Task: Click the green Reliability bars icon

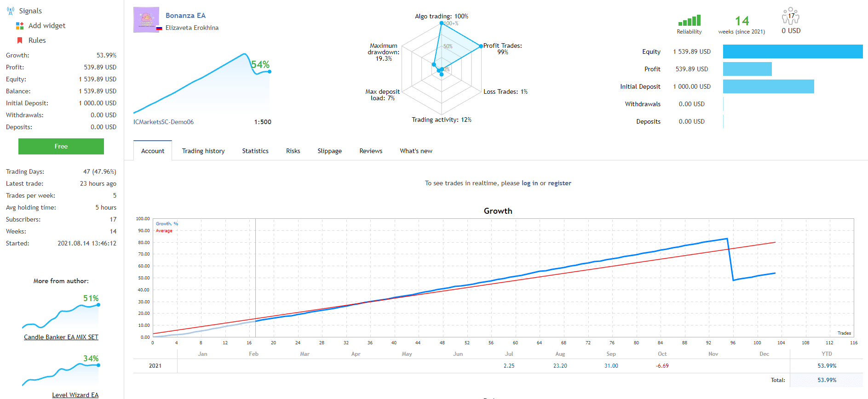Action: pos(689,20)
